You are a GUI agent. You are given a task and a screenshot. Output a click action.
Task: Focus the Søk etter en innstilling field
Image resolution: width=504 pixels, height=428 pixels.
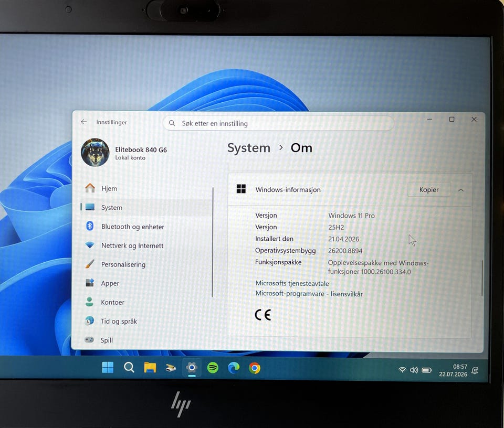[x=278, y=123]
